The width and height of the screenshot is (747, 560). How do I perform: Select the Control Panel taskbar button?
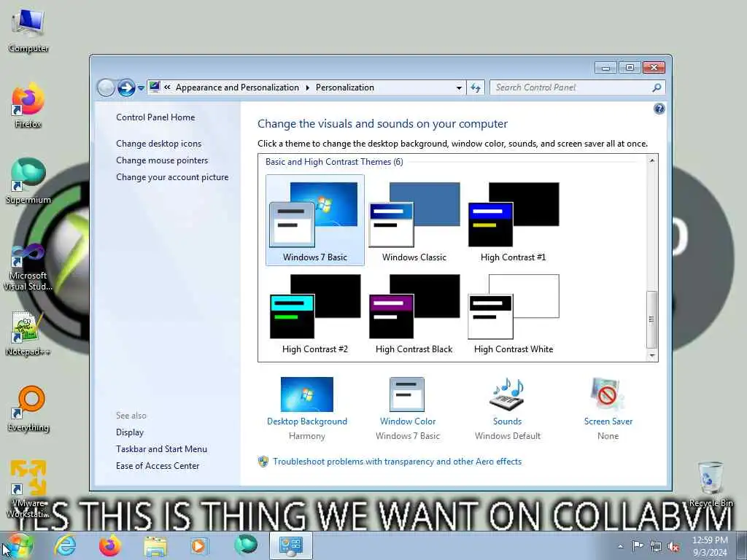pos(290,545)
